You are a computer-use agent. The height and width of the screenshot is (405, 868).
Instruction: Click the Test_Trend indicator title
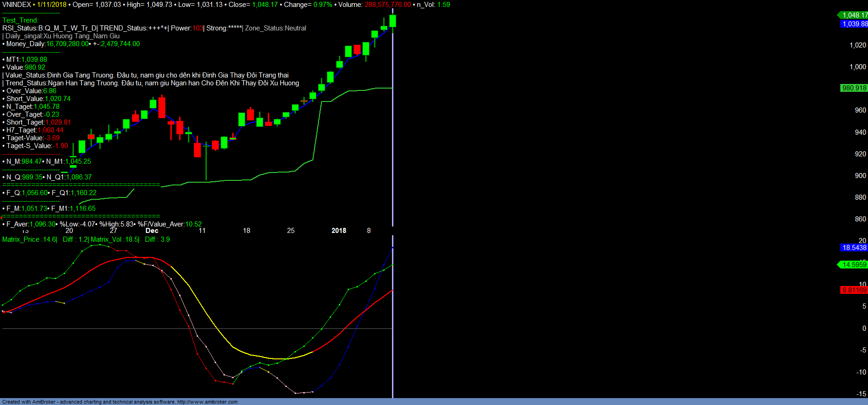tap(20, 20)
